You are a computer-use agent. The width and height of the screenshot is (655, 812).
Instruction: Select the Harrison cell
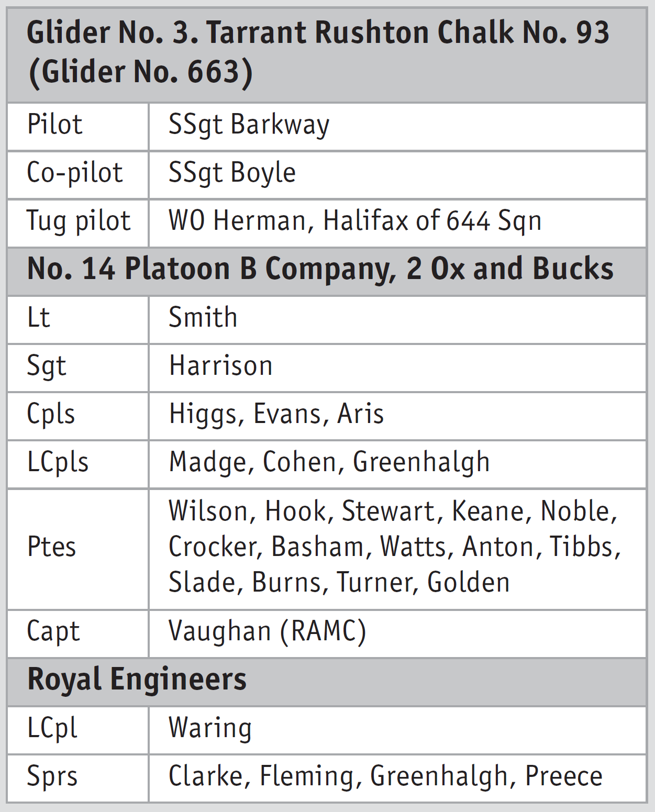[x=220, y=366]
